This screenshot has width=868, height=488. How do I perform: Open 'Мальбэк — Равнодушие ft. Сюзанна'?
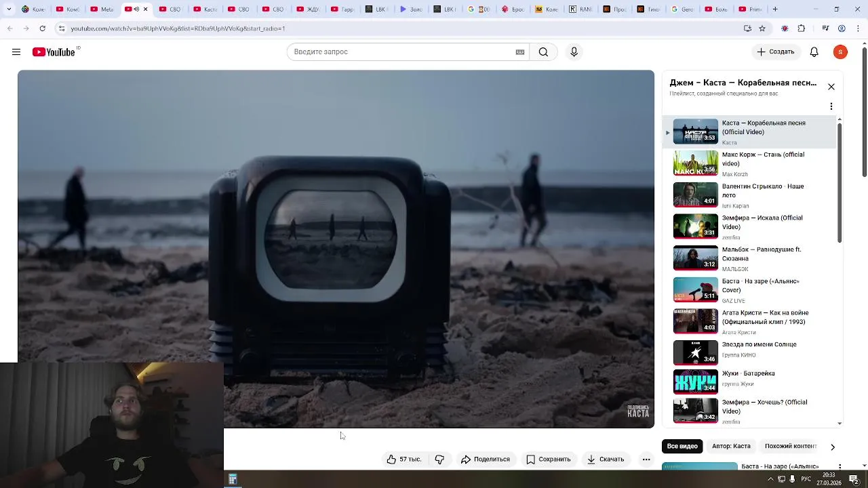[749, 258]
